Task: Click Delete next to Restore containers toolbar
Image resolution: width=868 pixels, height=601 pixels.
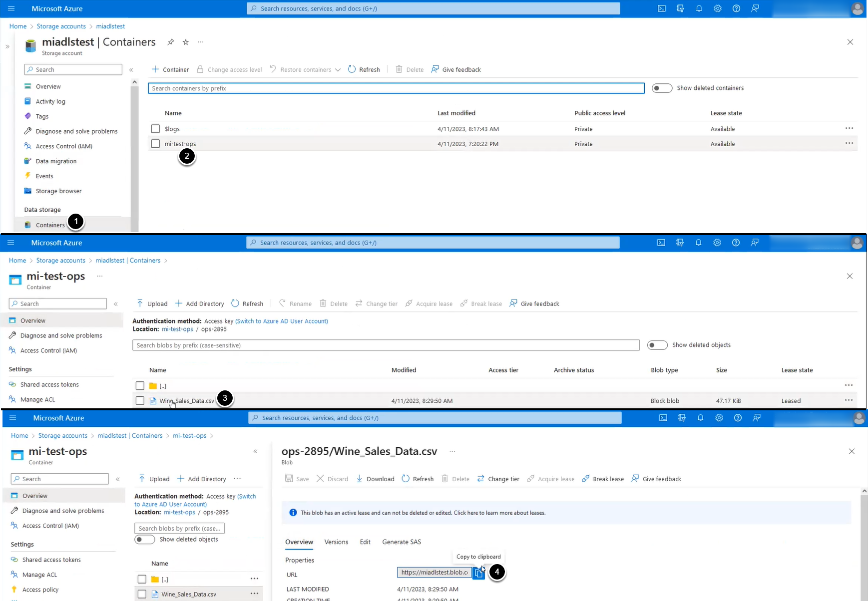Action: tap(410, 69)
